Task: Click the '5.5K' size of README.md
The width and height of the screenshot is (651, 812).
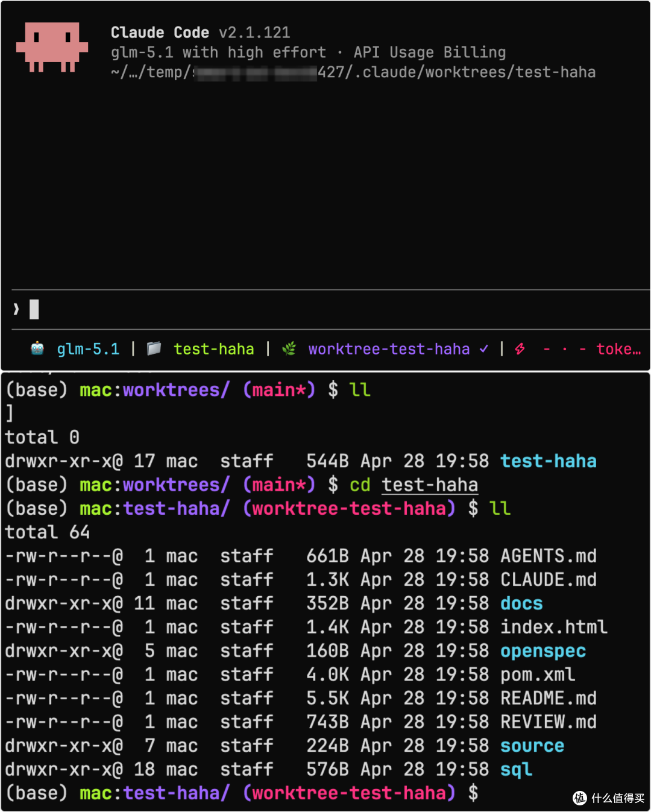Action: click(x=327, y=698)
